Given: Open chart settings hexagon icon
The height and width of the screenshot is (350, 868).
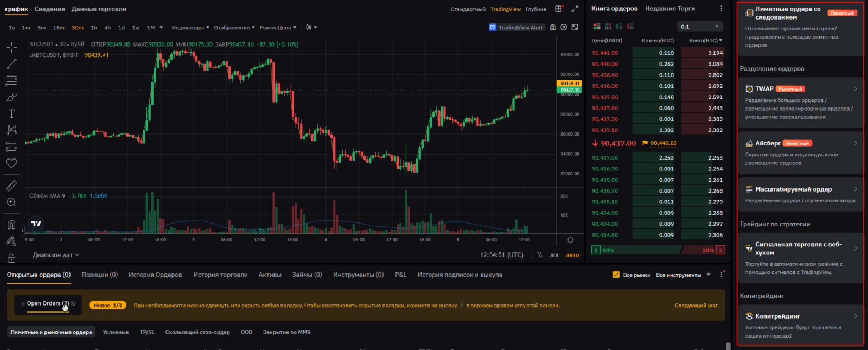Looking at the screenshot, I should click(564, 27).
